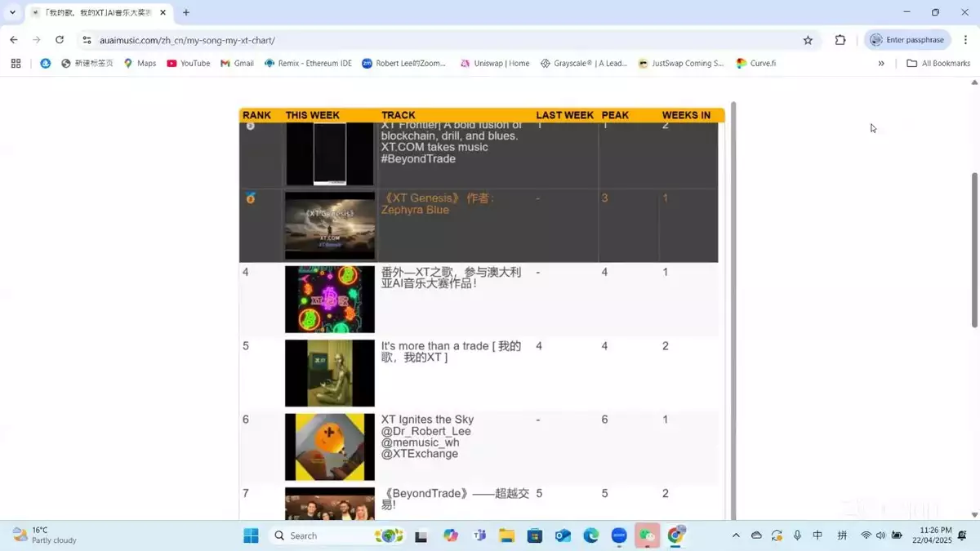This screenshot has width=980, height=551.
Task: Click the neon bitcoin cover for rank 4
Action: coord(330,300)
